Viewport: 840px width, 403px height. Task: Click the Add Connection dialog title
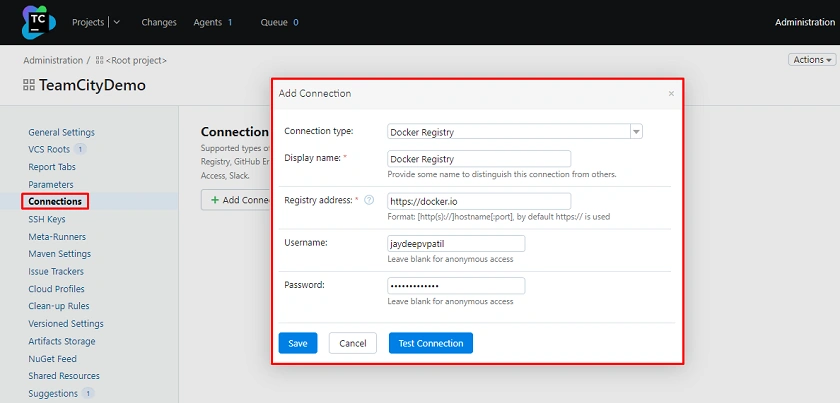[315, 93]
